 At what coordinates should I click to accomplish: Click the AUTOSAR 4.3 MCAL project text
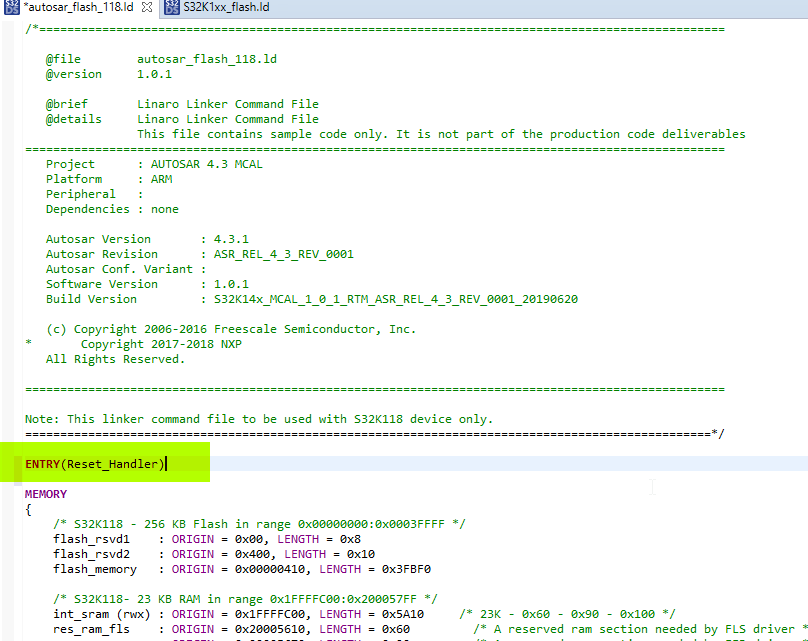207,164
